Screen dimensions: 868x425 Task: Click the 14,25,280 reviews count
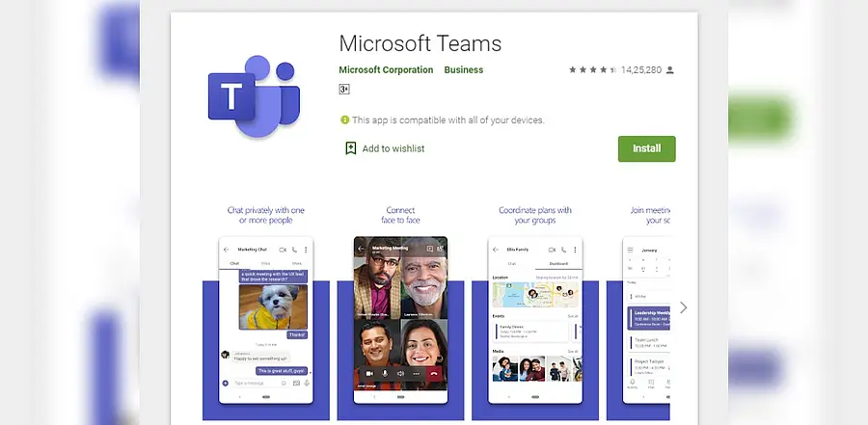pyautogui.click(x=641, y=69)
